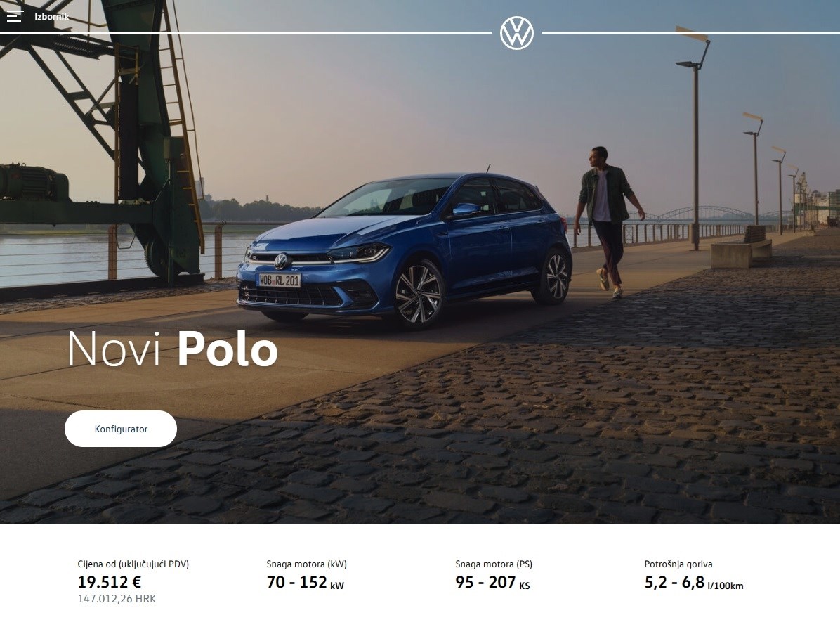The image size is (840, 634).
Task: Click the walking man in the photo
Action: point(608,221)
